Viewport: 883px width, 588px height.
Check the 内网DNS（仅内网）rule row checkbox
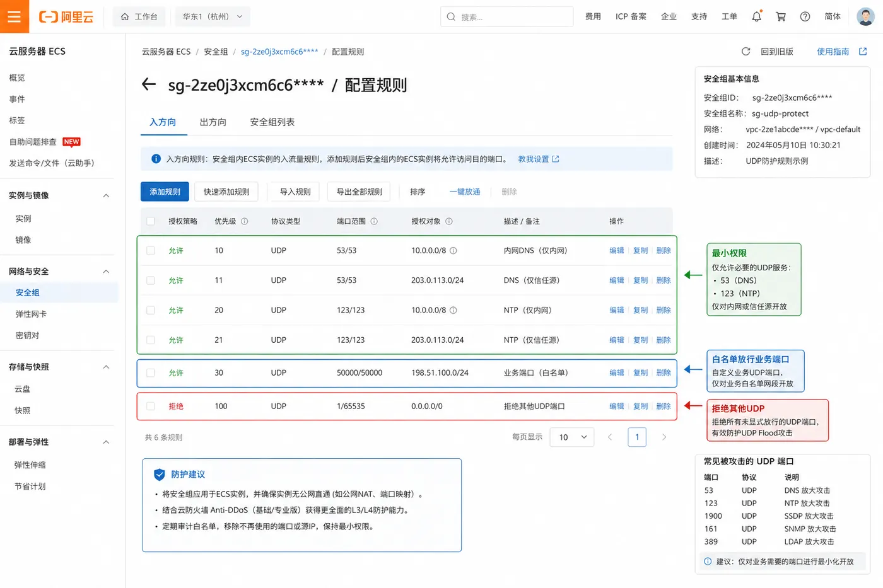click(x=151, y=251)
